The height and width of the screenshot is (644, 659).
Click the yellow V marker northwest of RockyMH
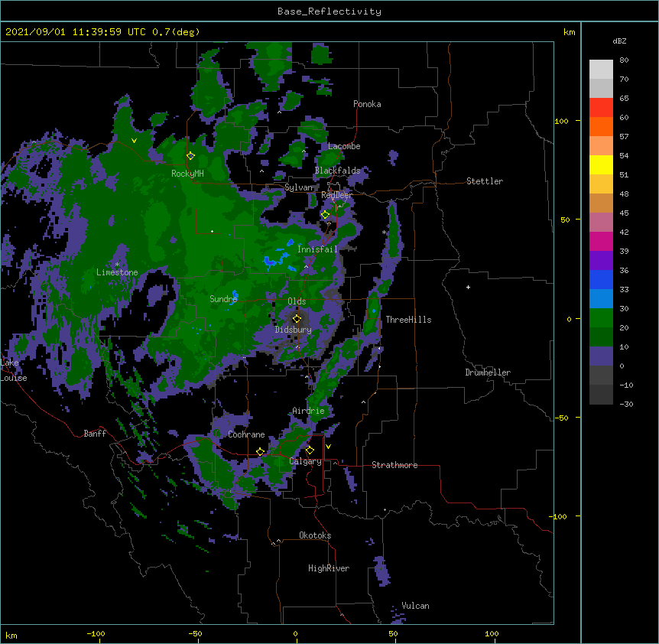(x=134, y=141)
